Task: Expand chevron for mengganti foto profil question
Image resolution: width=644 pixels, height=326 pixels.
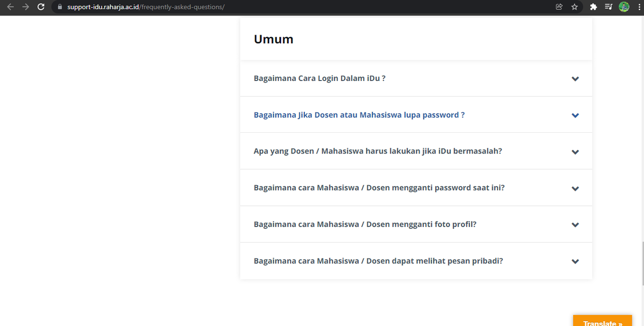Action: [x=575, y=225]
